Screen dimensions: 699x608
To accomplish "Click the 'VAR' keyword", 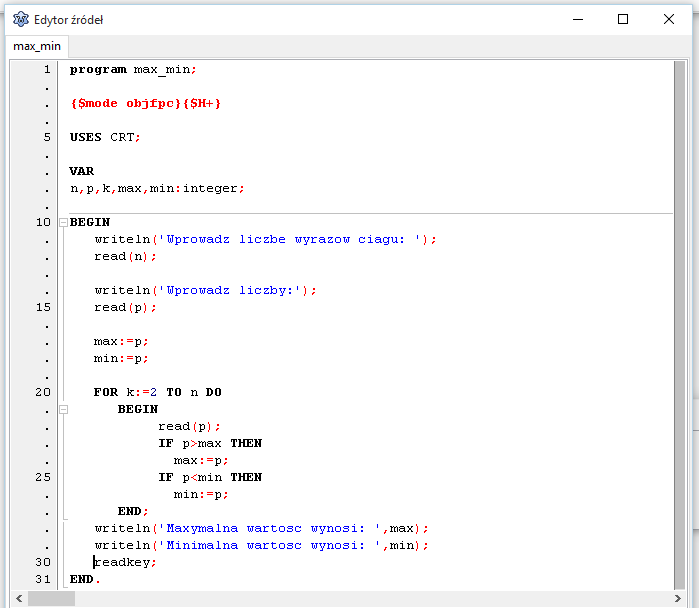I will click(82, 171).
